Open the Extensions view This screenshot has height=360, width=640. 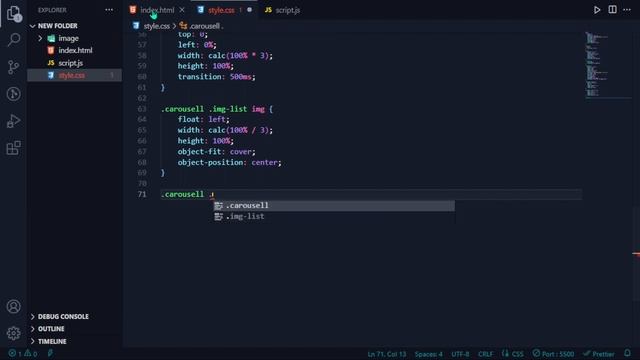click(13, 148)
